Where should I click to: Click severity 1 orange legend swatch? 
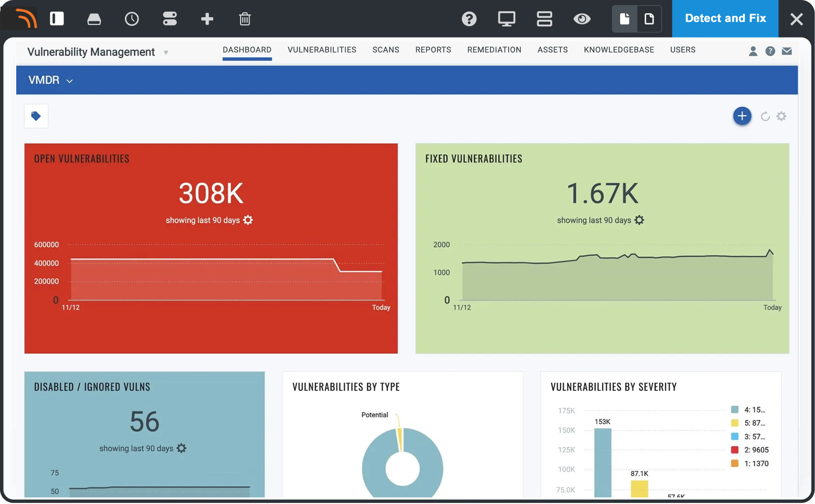pos(734,463)
